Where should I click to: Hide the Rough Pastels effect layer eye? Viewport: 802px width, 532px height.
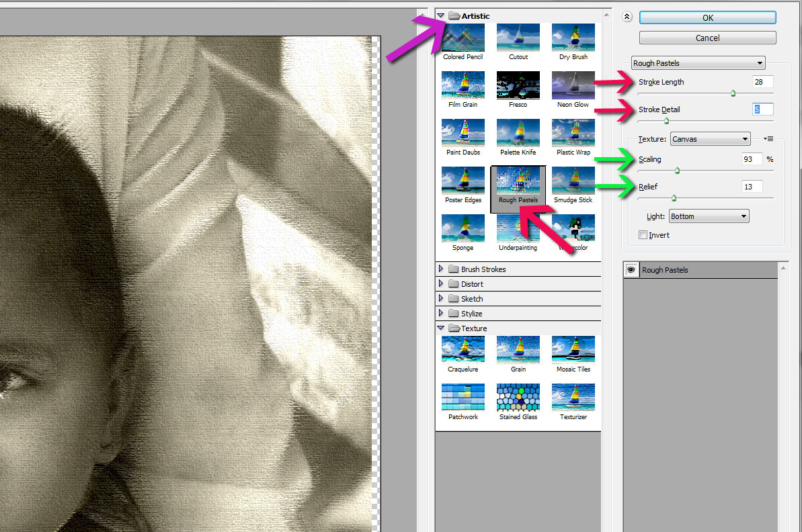coord(631,270)
